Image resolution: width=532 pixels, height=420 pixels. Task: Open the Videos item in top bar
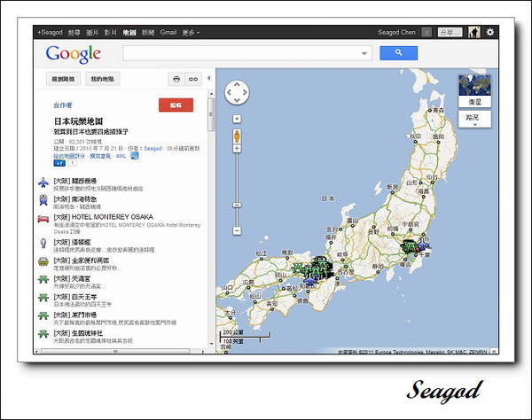(x=111, y=33)
